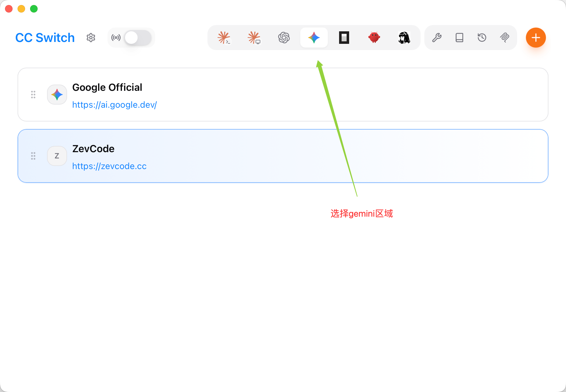Click the paperclip attachment icon
The image size is (566, 392).
coord(505,38)
